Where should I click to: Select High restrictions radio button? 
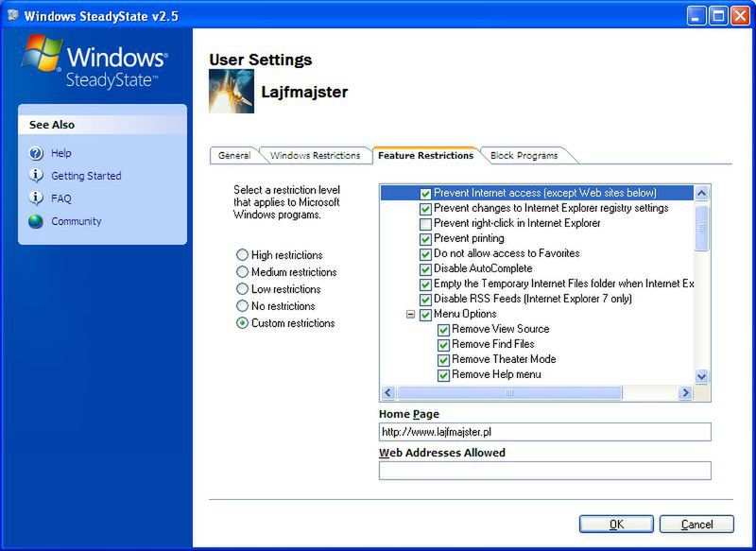point(243,254)
